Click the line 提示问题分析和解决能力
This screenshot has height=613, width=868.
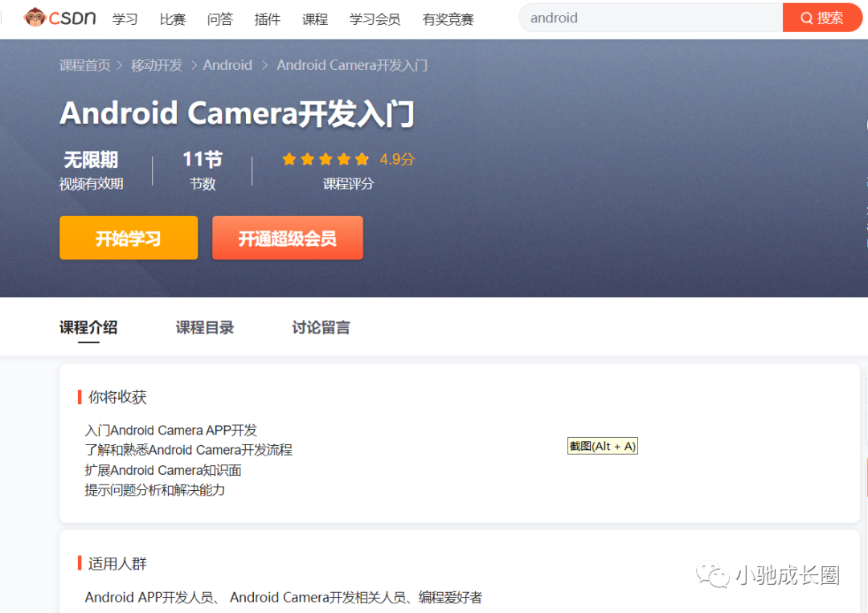pyautogui.click(x=155, y=490)
